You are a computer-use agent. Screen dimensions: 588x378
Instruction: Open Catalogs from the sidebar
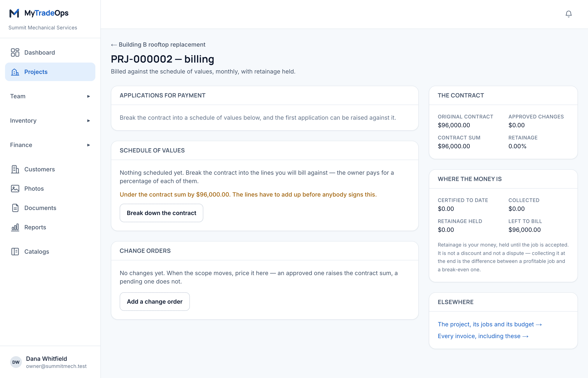[x=50, y=252]
